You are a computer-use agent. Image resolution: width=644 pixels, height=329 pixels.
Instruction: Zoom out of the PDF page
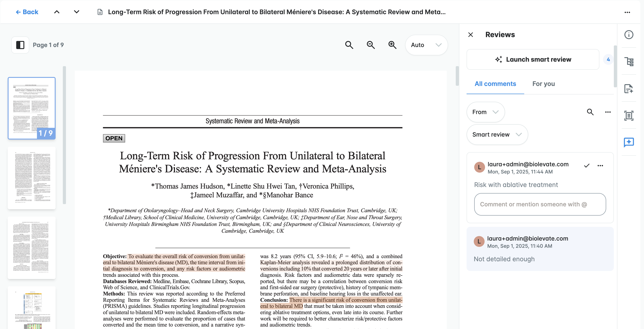[x=370, y=45]
